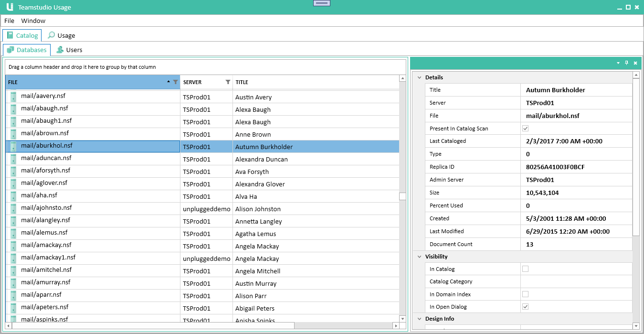The image size is (644, 334).
Task: Pin the details panel using the pin icon
Action: [x=627, y=63]
